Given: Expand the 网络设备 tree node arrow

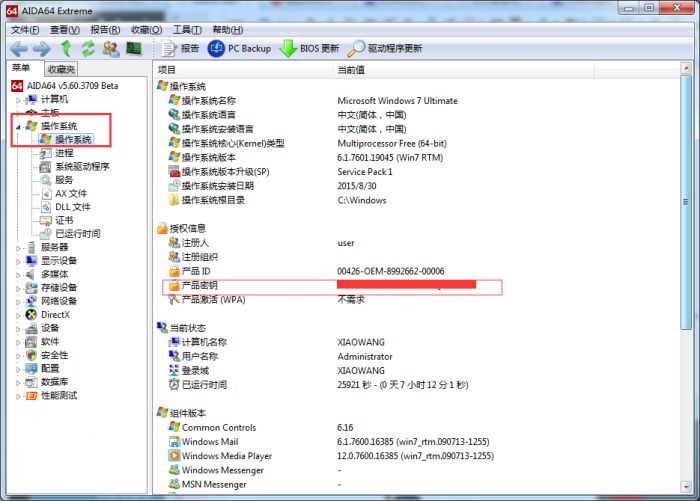Looking at the screenshot, I should pyautogui.click(x=18, y=302).
